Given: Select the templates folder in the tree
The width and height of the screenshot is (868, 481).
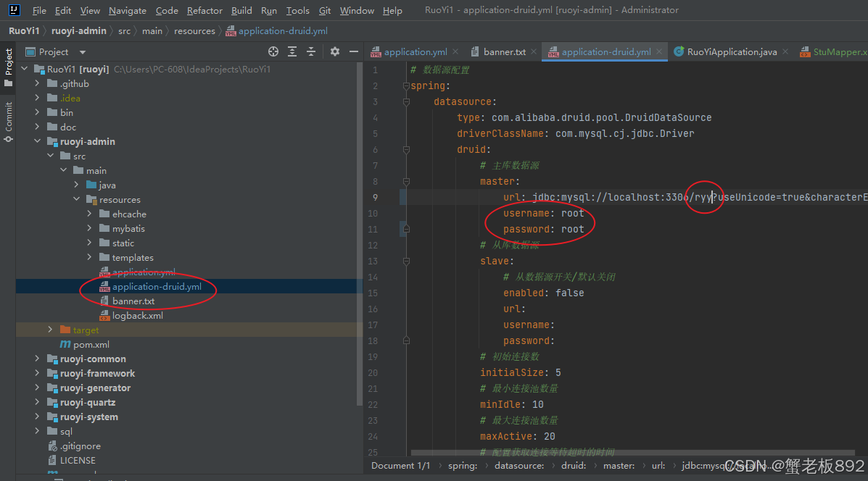Looking at the screenshot, I should [x=132, y=257].
